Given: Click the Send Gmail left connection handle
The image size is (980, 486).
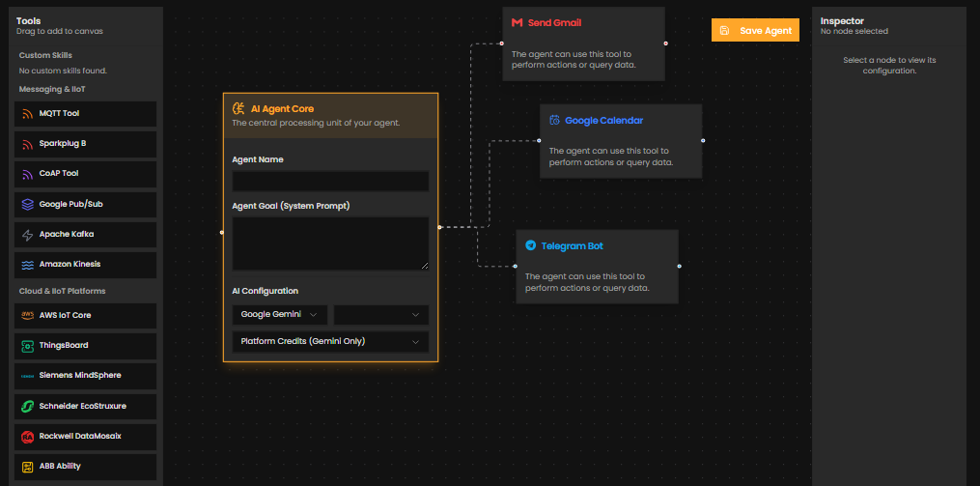Looking at the screenshot, I should pyautogui.click(x=502, y=43).
